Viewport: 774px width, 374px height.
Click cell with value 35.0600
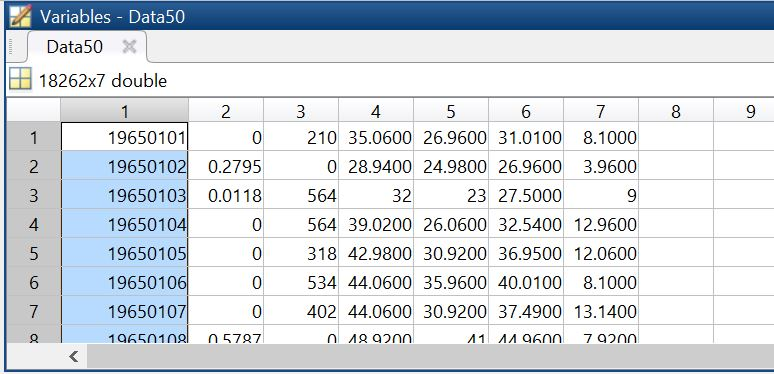point(376,137)
